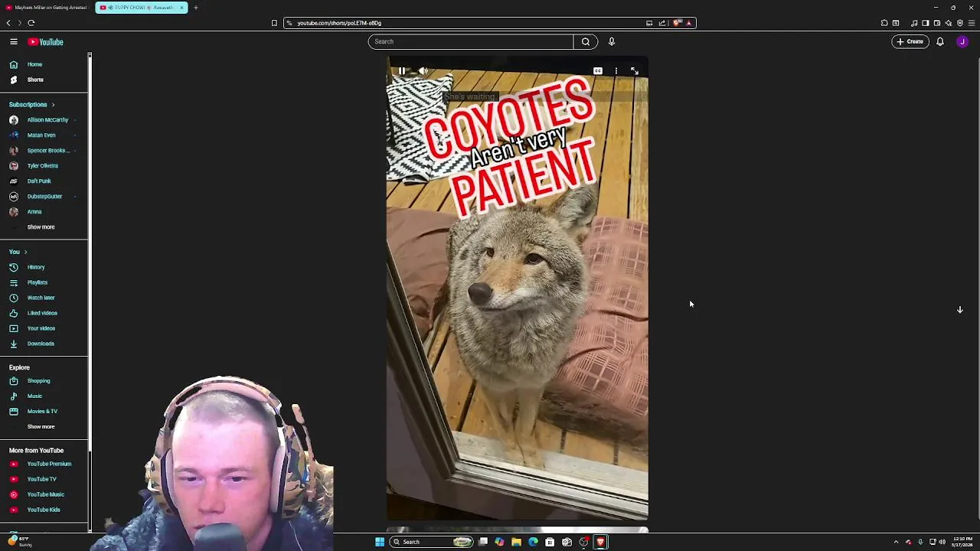Image resolution: width=980 pixels, height=551 pixels.
Task: Reload the page in the browser
Action: click(x=31, y=23)
